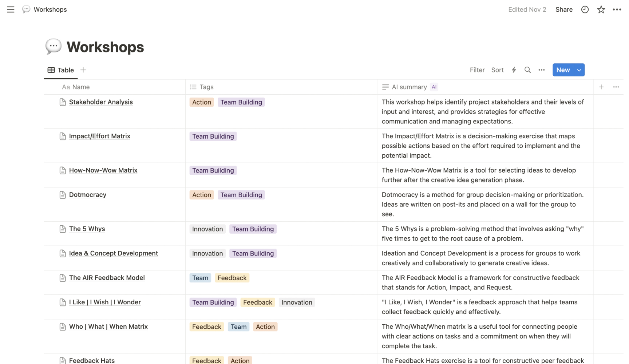Open the table column options ellipsis

click(x=616, y=87)
